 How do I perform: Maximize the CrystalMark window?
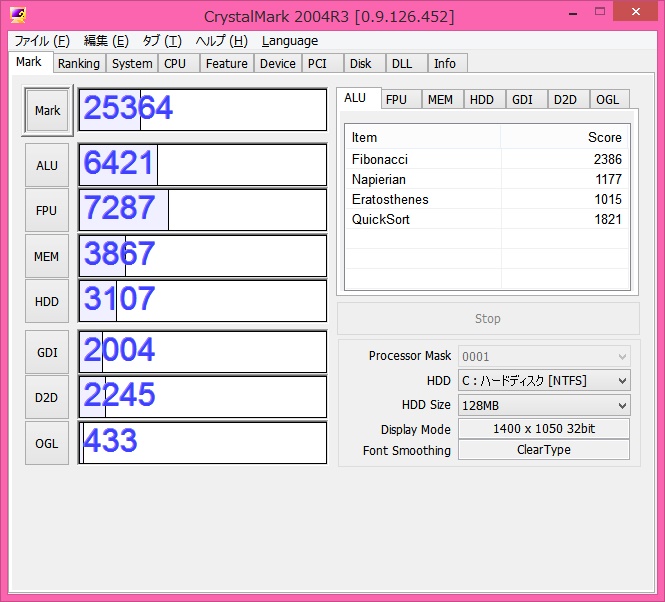coord(600,12)
